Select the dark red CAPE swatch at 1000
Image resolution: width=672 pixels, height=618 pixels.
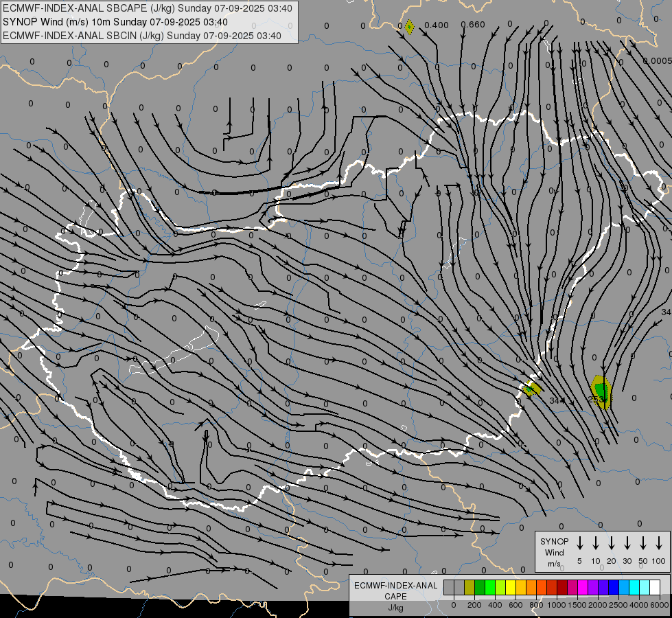[562, 588]
